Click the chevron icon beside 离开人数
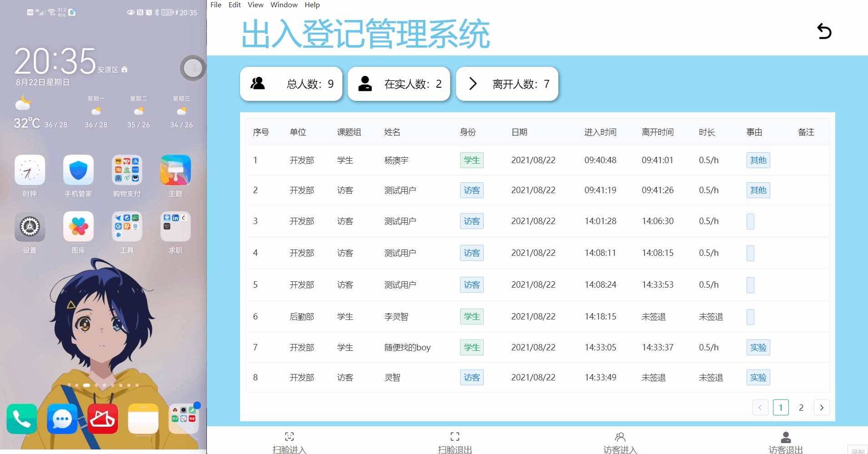This screenshot has width=868, height=454. 473,84
